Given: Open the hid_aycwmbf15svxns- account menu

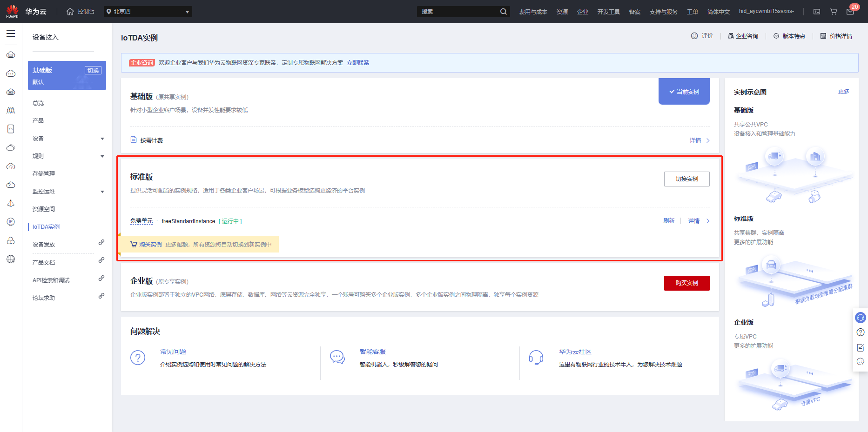Looking at the screenshot, I should (767, 11).
